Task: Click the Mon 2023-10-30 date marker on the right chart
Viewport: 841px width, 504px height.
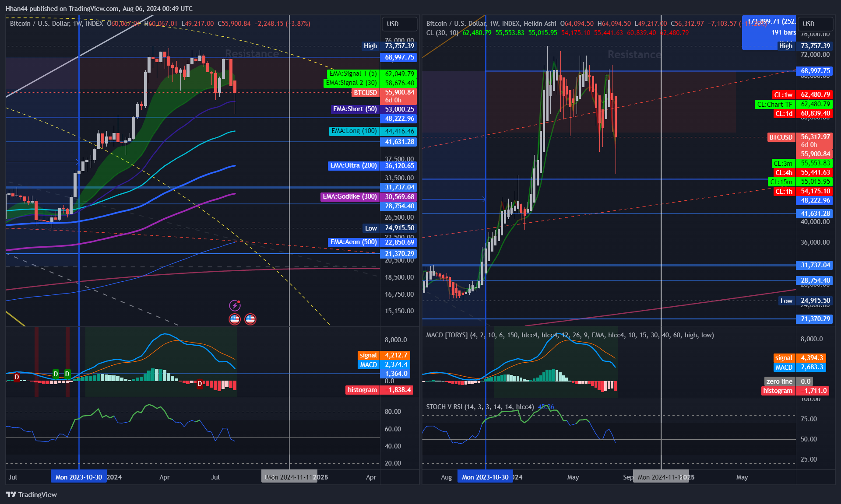Action: [x=486, y=477]
